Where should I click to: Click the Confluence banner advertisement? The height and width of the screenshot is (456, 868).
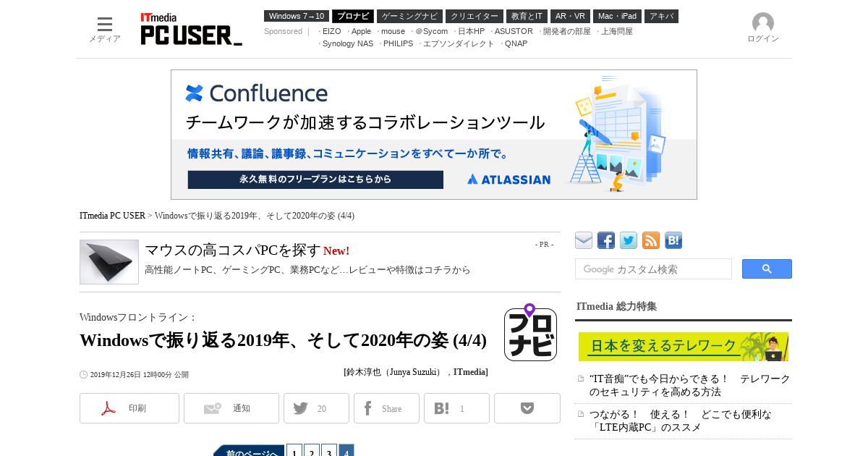pyautogui.click(x=434, y=135)
